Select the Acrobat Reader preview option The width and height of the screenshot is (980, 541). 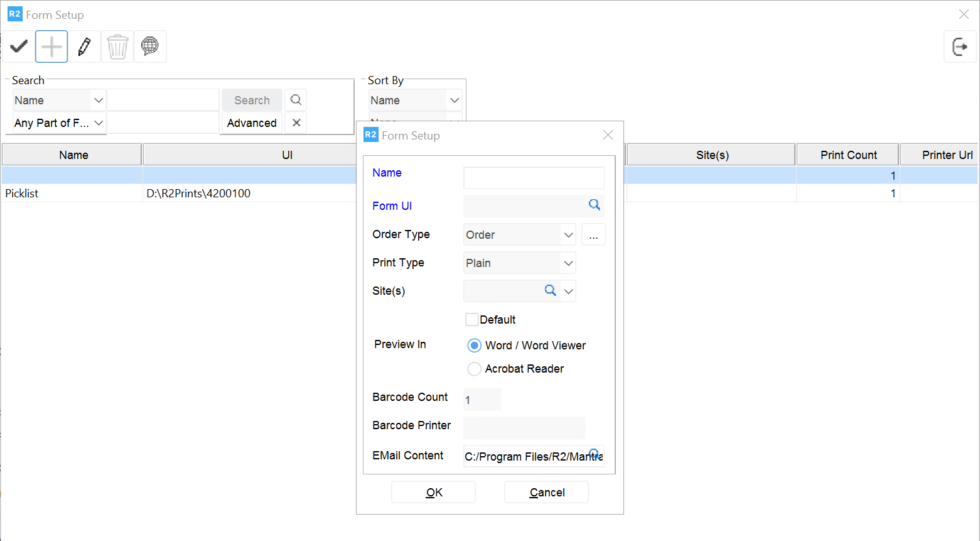pos(474,369)
